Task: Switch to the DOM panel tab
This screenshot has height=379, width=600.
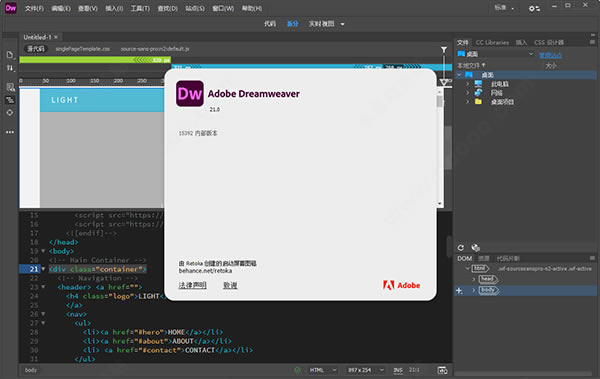Action: tap(465, 258)
